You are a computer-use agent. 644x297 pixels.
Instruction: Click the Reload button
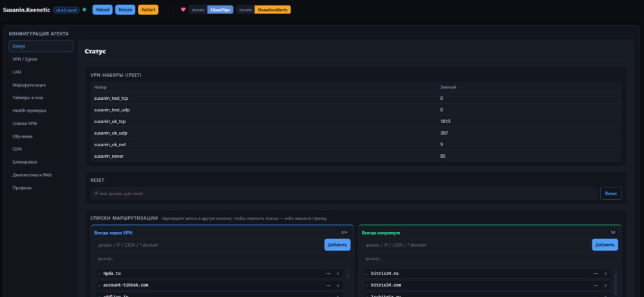102,10
